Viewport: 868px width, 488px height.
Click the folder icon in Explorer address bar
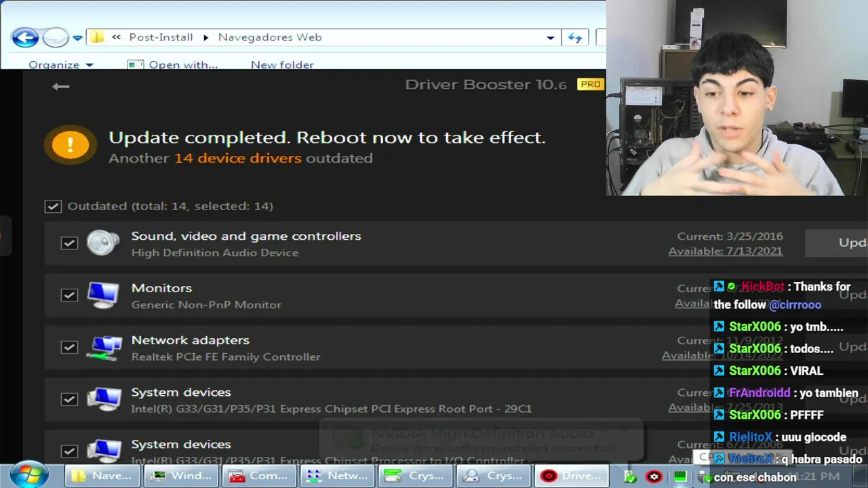(x=98, y=37)
